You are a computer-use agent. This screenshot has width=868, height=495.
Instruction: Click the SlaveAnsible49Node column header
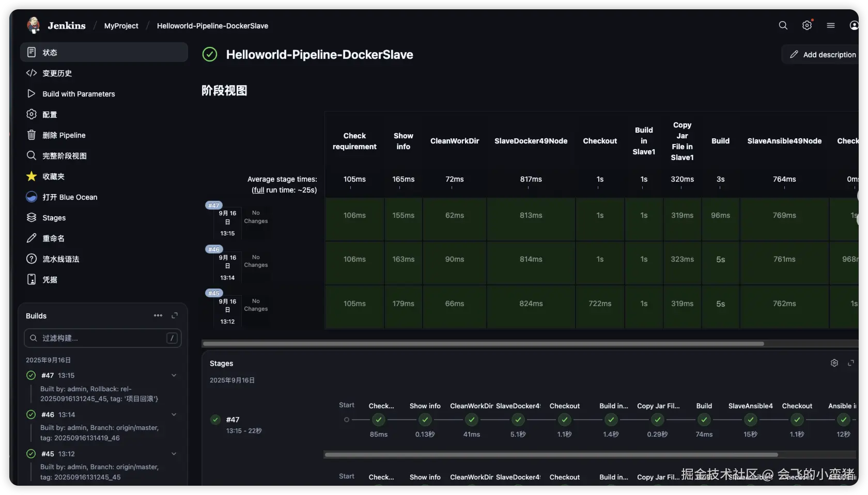point(784,141)
